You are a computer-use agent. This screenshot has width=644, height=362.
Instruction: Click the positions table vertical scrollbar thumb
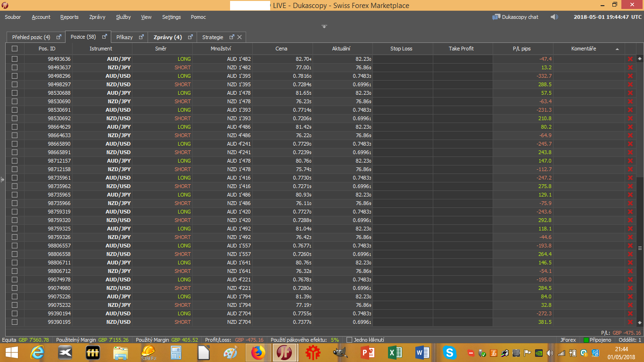pyautogui.click(x=640, y=248)
